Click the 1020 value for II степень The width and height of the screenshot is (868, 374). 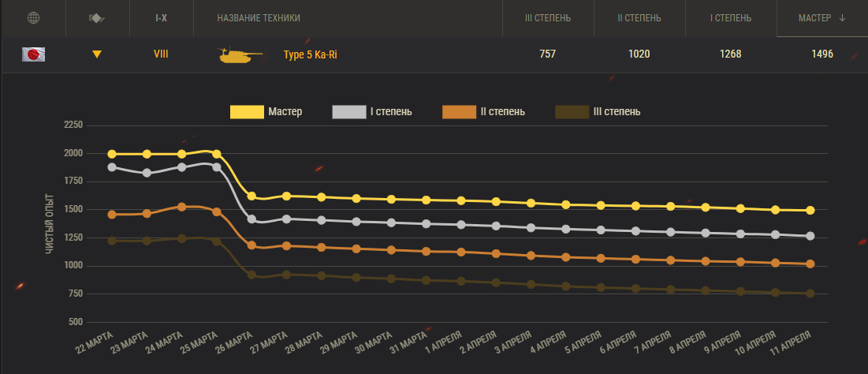tap(639, 54)
